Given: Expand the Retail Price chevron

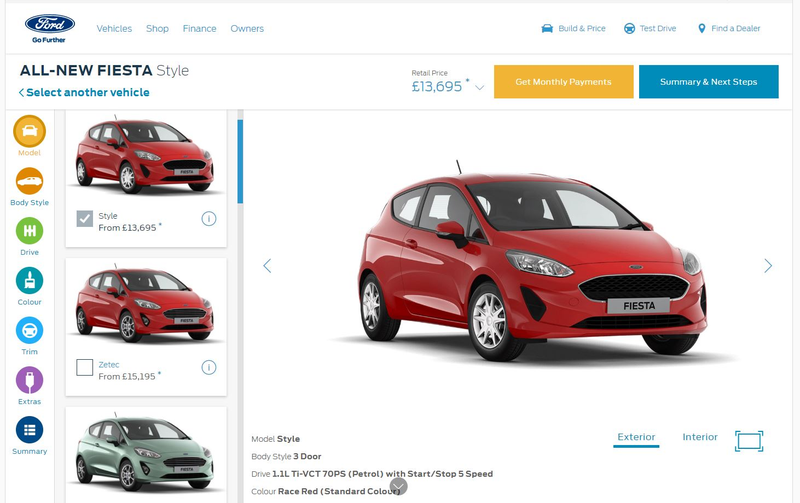Looking at the screenshot, I should point(480,88).
